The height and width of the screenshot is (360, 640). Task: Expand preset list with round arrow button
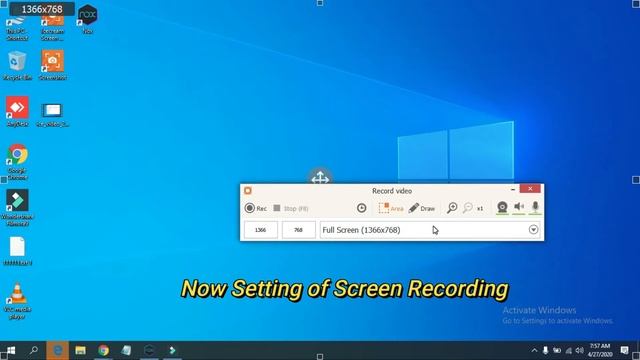533,229
